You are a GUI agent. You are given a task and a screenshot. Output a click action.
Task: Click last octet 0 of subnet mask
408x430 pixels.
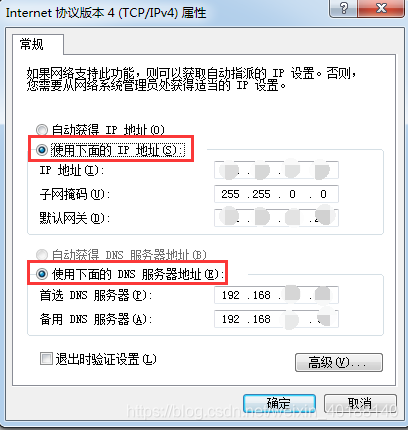323,194
